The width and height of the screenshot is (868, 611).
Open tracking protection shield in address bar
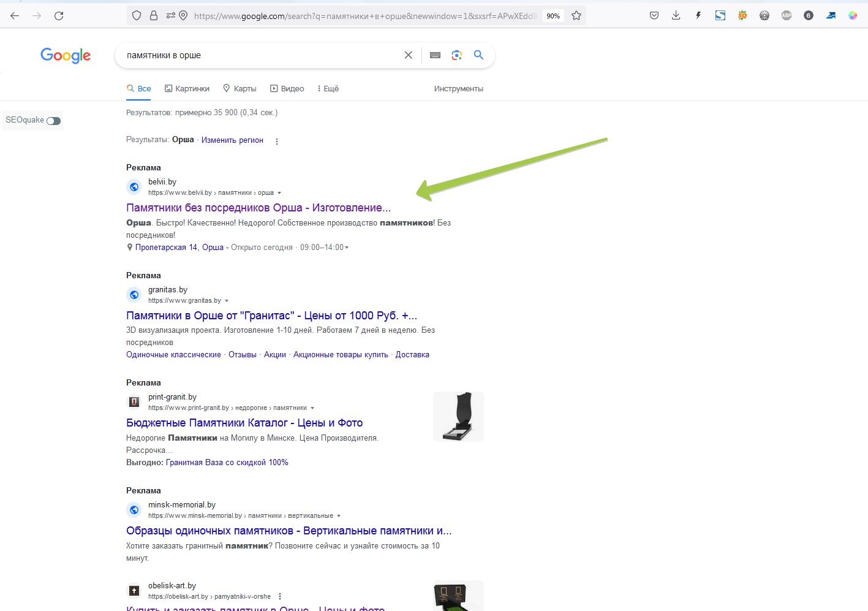(x=137, y=16)
